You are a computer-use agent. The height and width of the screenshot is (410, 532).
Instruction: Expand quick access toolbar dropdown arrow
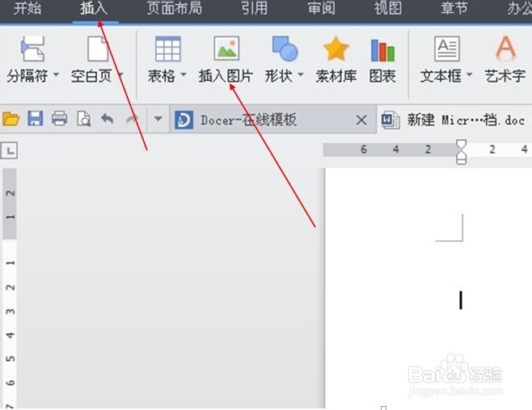(x=158, y=119)
